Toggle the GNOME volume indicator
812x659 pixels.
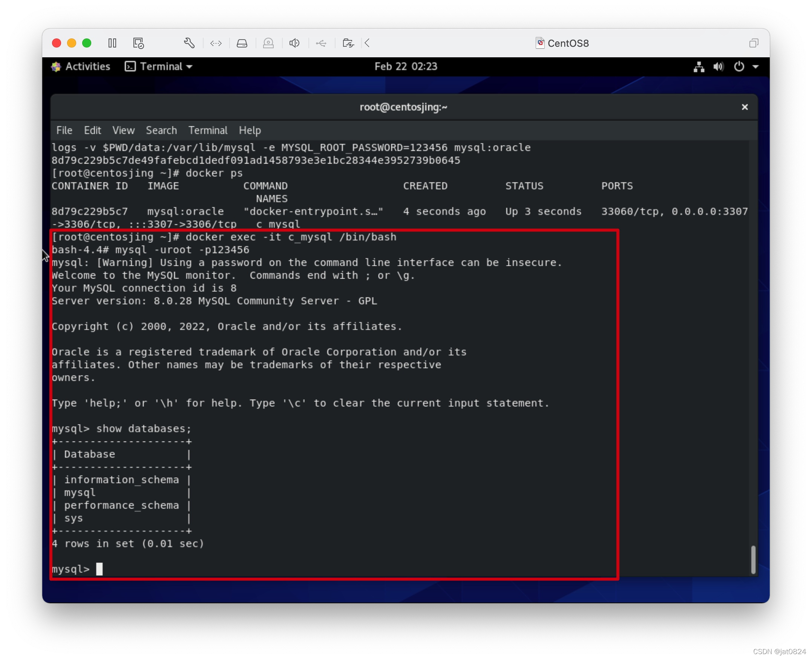[x=718, y=66]
